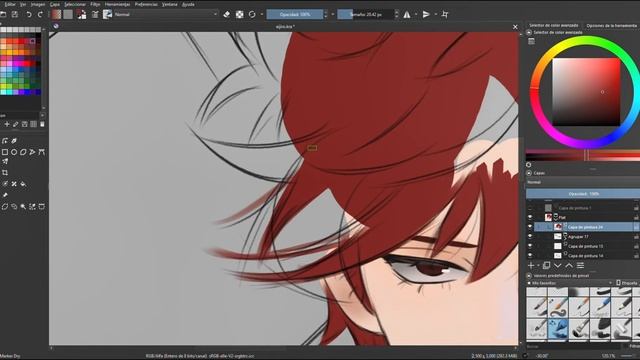Click the delete palette color trash icon
The height and width of the screenshot is (360, 640).
tap(42, 124)
